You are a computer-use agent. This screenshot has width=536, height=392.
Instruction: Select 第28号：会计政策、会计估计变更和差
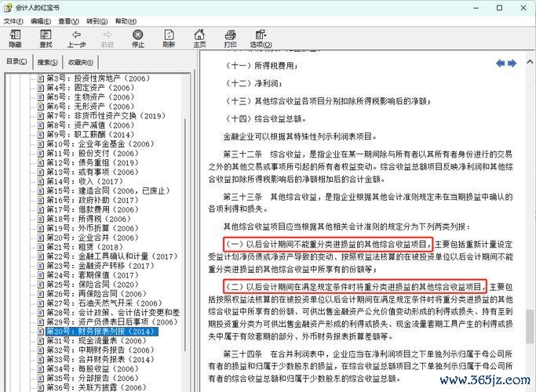[113, 313]
